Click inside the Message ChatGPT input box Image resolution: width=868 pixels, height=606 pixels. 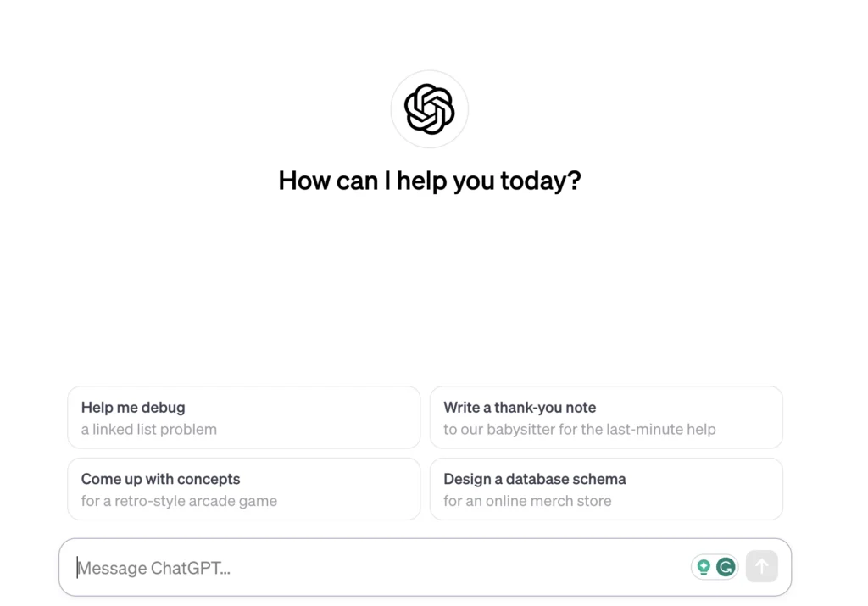click(x=339, y=567)
